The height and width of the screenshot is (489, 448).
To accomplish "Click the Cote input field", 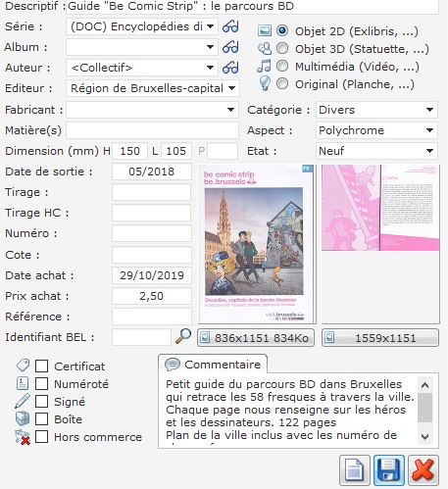I will [x=152, y=255].
